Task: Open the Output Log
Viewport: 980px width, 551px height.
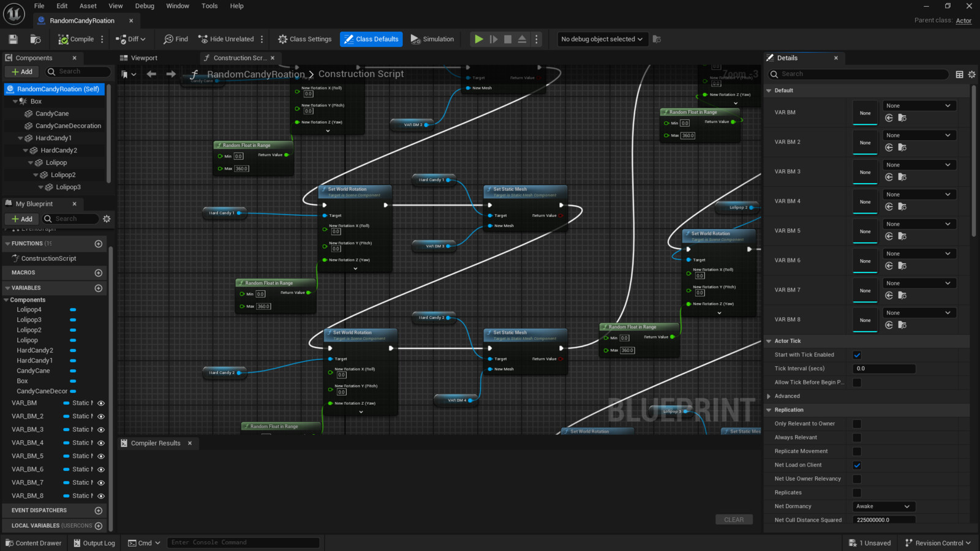Action: pyautogui.click(x=94, y=543)
